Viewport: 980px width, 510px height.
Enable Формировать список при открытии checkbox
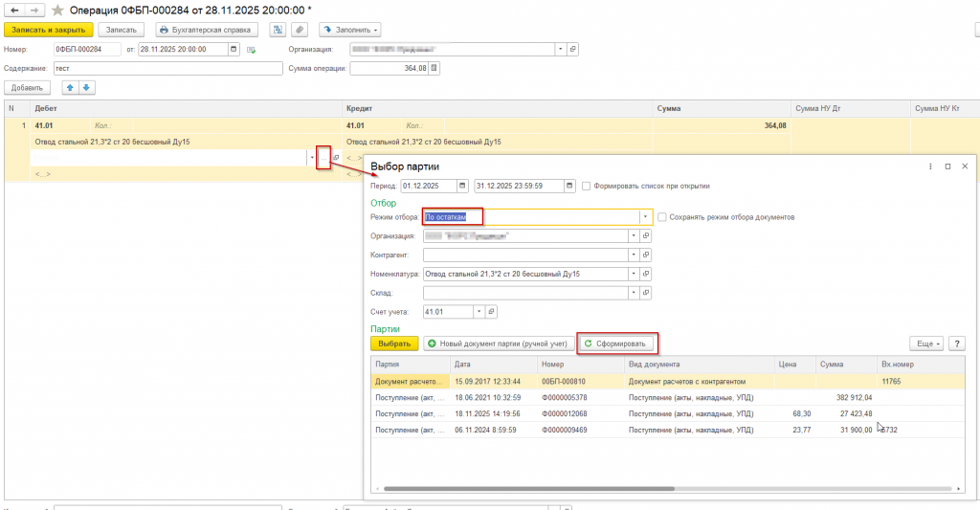click(x=587, y=186)
